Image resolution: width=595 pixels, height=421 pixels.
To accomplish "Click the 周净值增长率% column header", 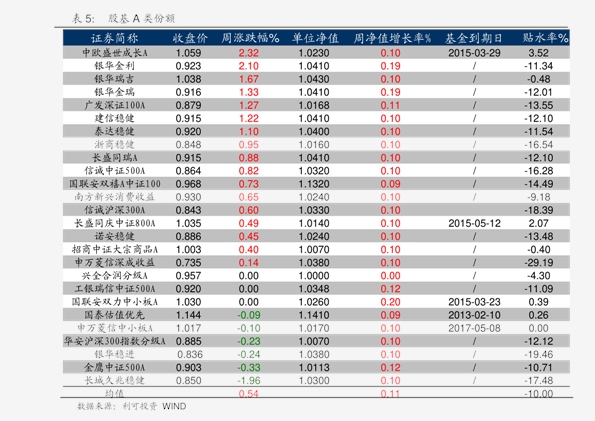I will point(392,38).
